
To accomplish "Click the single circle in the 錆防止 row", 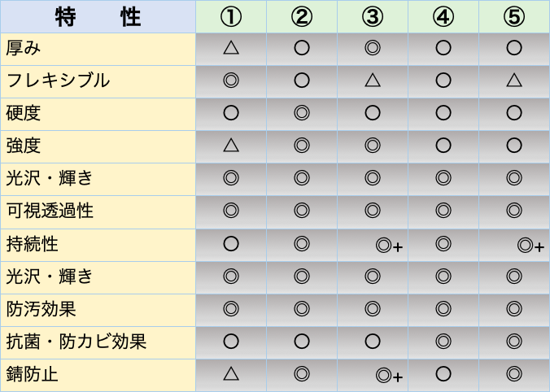I will click(443, 374).
